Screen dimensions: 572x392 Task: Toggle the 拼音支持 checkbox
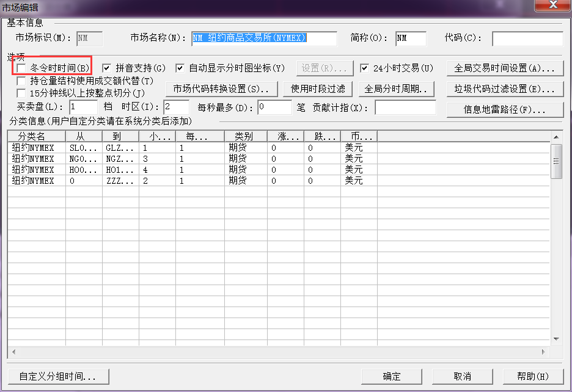[x=107, y=68]
